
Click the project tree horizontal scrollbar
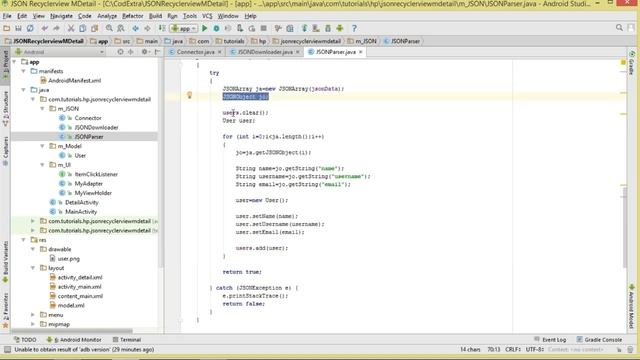72,331
